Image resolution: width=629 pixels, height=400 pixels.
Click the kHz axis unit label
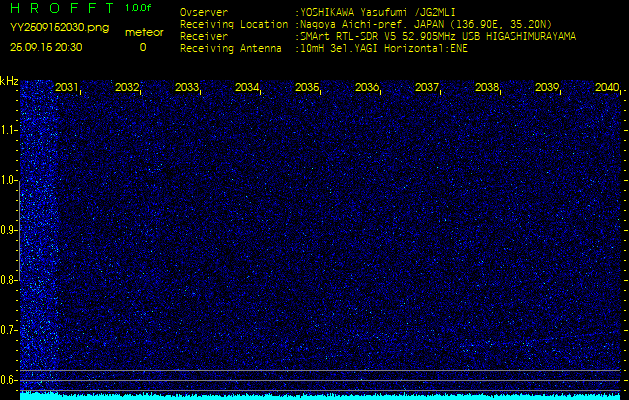(9, 81)
